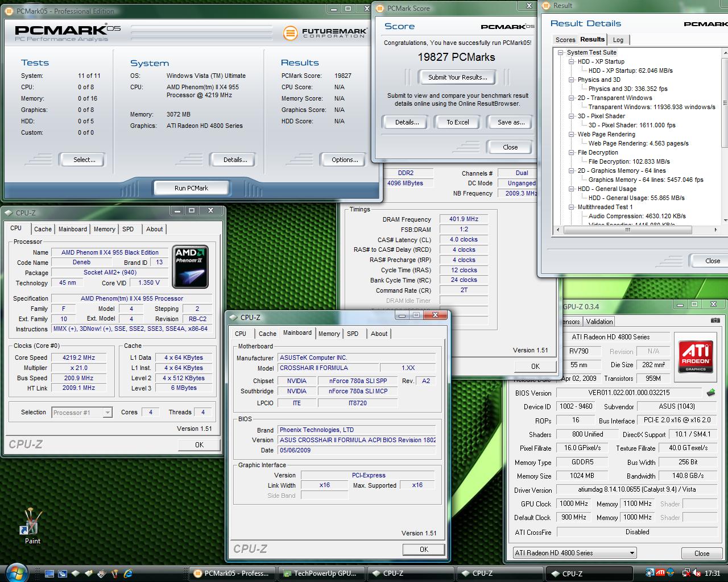Click the results tree scroll-right arrow
The height and width of the screenshot is (582, 728).
point(715,230)
